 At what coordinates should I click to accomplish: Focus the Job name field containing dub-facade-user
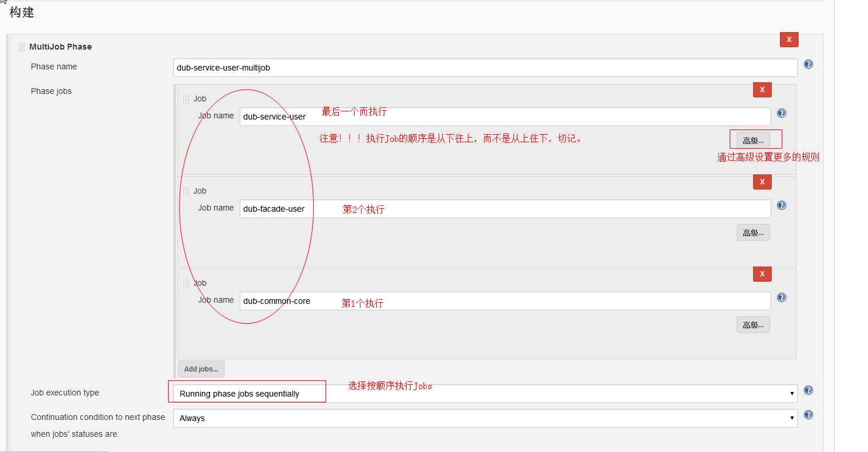tap(505, 209)
